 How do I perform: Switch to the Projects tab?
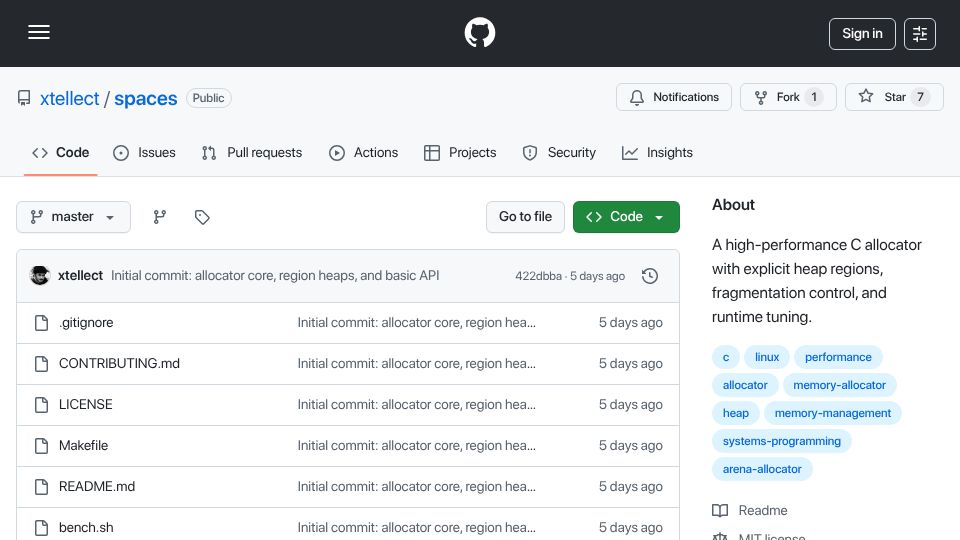tap(460, 152)
